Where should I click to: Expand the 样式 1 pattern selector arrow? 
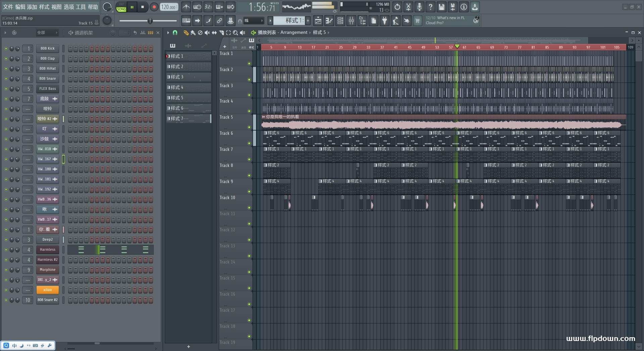pos(270,21)
